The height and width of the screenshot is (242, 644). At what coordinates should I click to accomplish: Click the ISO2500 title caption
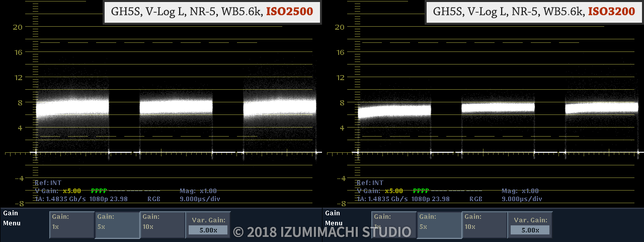click(x=212, y=11)
